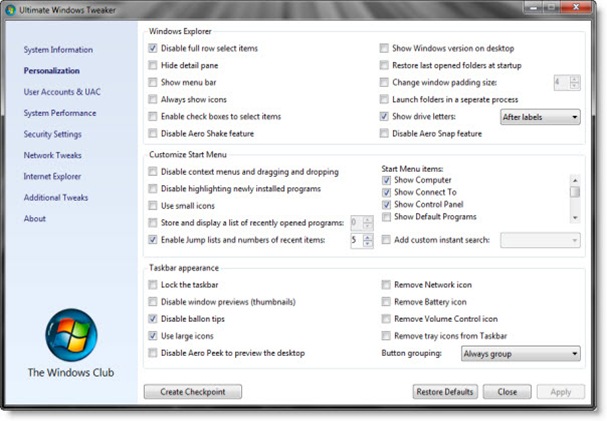607x421 pixels.
Task: Enable Show Windows version on desktop
Action: (384, 48)
